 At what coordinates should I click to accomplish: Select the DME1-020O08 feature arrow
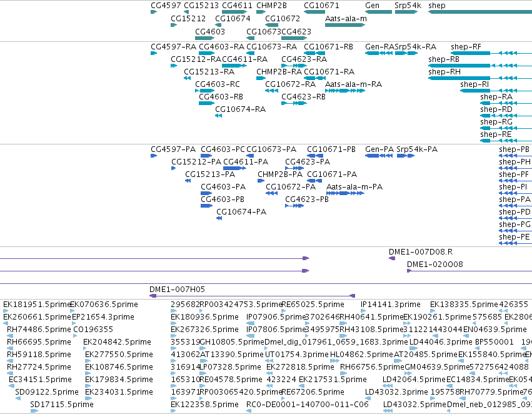tap(409, 271)
